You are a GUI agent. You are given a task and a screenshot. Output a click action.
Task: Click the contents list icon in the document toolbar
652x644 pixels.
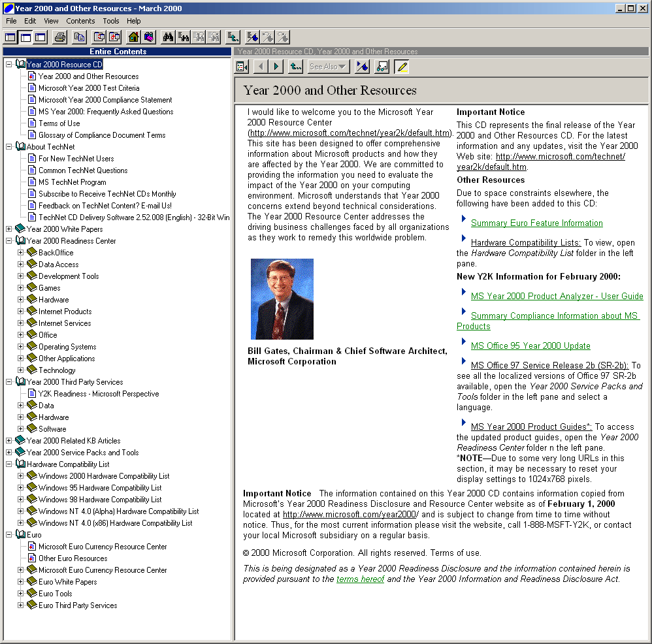pos(242,67)
